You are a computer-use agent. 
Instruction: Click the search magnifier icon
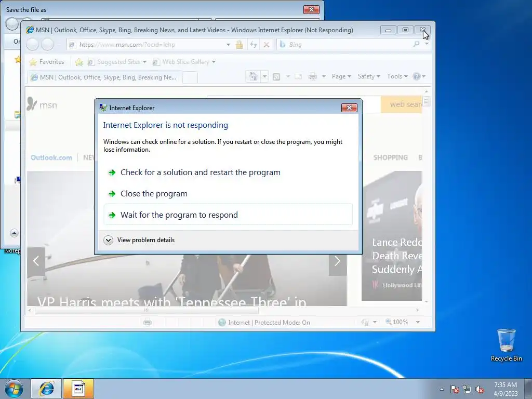coord(416,44)
